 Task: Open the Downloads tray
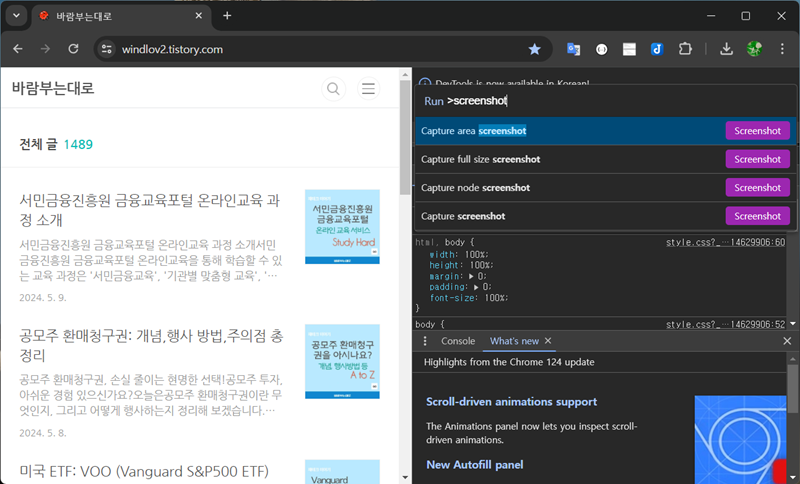726,49
